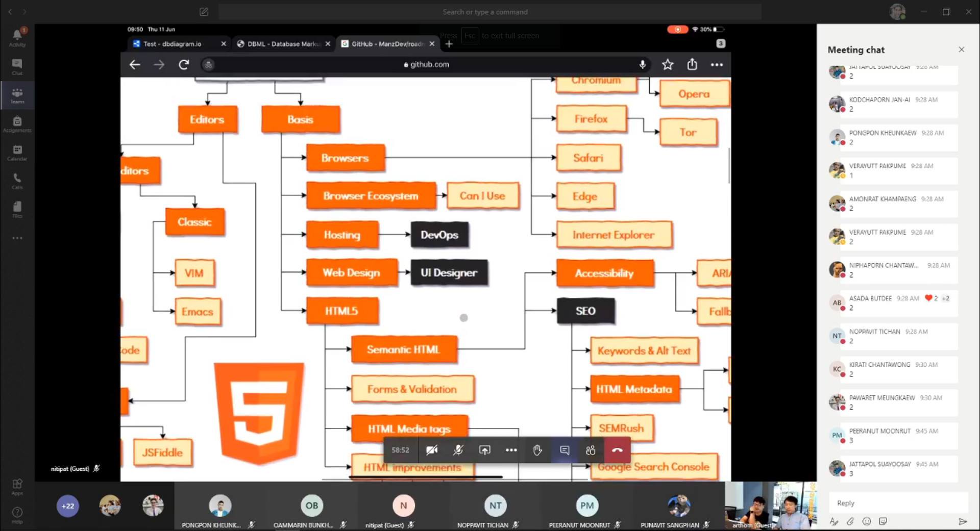Viewport: 980px width, 531px height.
Task: Click the Search or type a command box
Action: pyautogui.click(x=489, y=12)
